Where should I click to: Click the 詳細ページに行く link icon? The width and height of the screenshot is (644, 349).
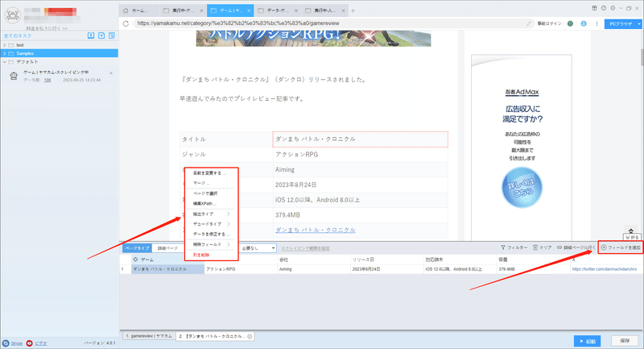tap(559, 247)
